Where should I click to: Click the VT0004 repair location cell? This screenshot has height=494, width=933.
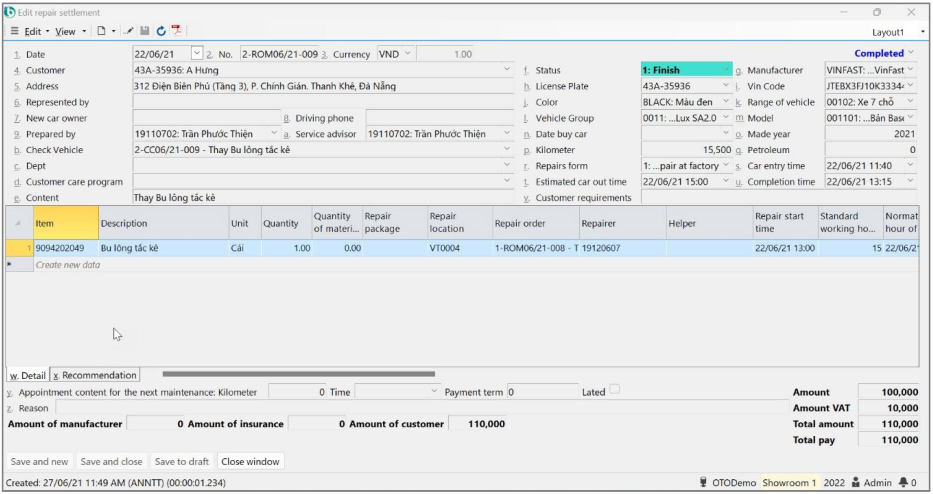tap(460, 248)
